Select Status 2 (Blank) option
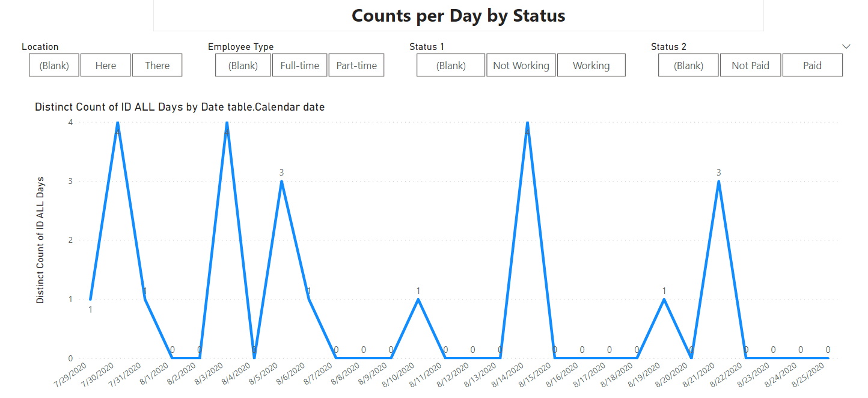Image resolution: width=868 pixels, height=398 pixels. pyautogui.click(x=689, y=66)
